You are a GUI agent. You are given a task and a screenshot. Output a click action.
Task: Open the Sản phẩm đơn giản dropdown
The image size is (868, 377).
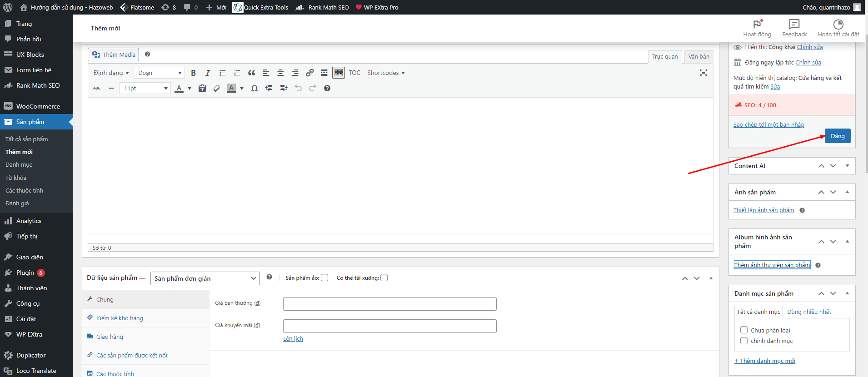205,278
